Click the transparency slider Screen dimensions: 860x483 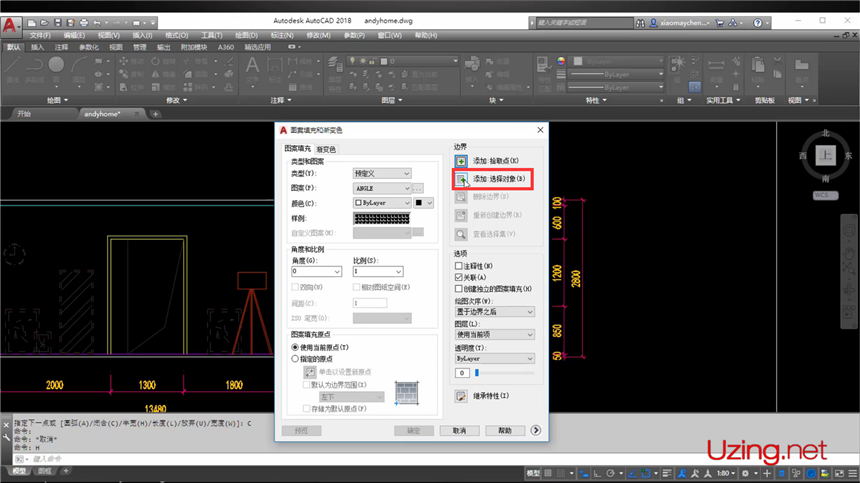point(504,372)
